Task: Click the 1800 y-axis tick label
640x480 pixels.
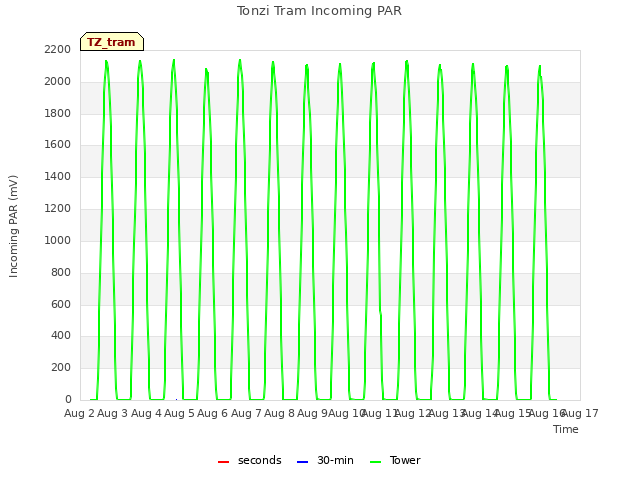Action: click(58, 113)
